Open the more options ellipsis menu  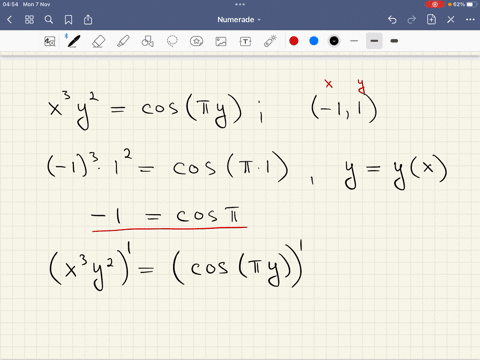click(x=470, y=20)
